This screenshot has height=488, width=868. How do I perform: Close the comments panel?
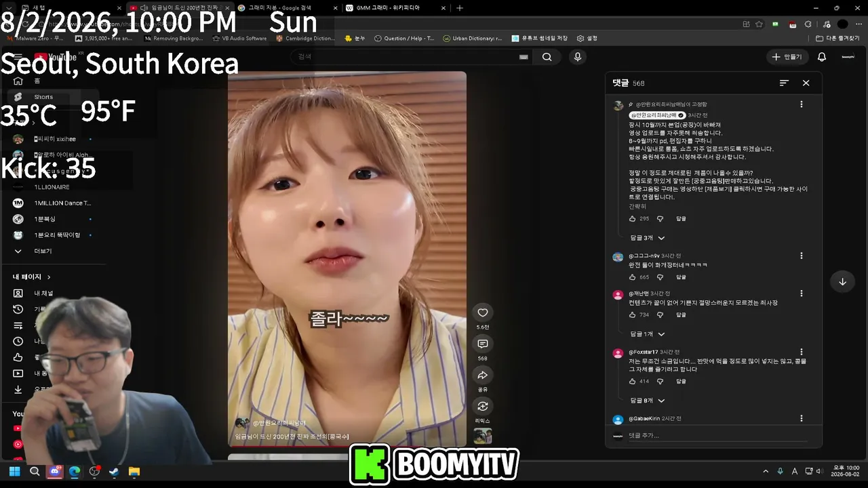tap(806, 83)
